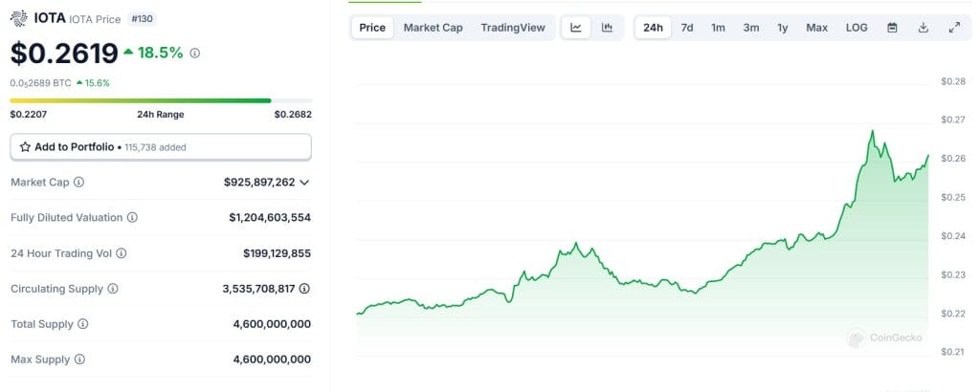
Task: Switch to candlestick chart icon
Action: point(607,28)
